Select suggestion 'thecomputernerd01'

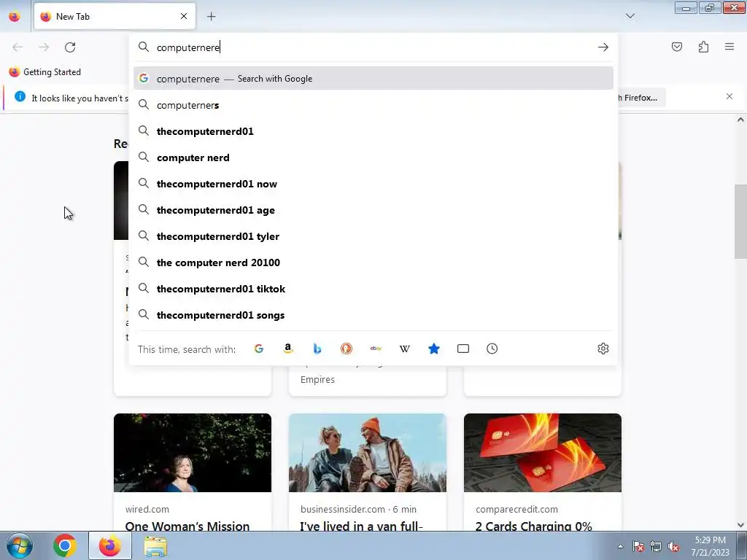[373, 131]
